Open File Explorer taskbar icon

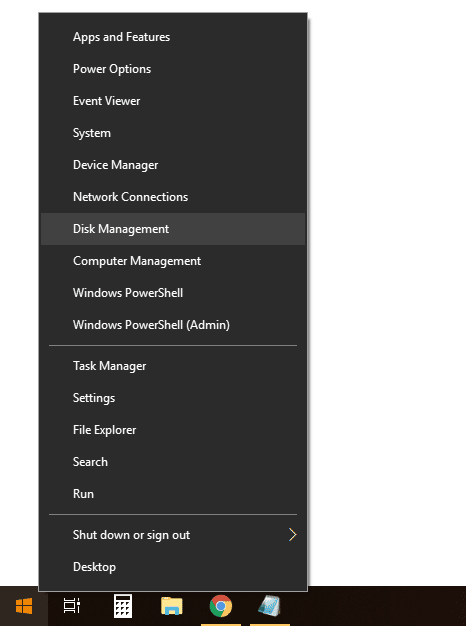click(172, 606)
